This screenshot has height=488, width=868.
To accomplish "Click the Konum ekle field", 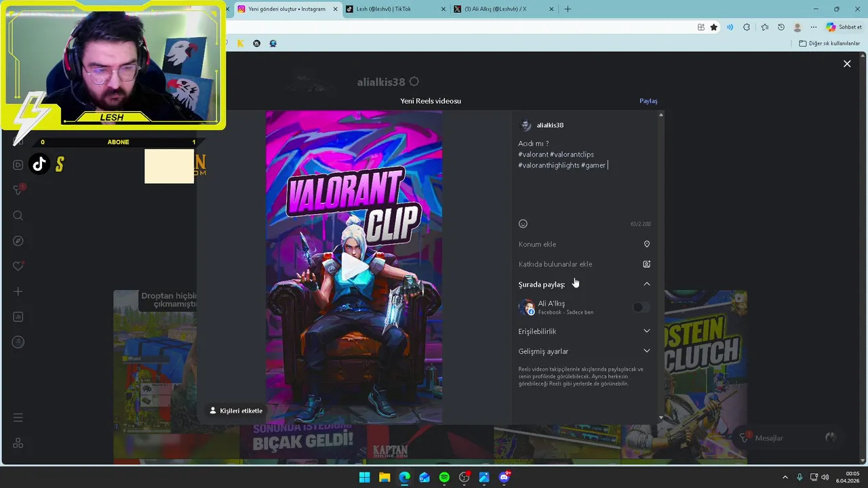I will click(584, 244).
